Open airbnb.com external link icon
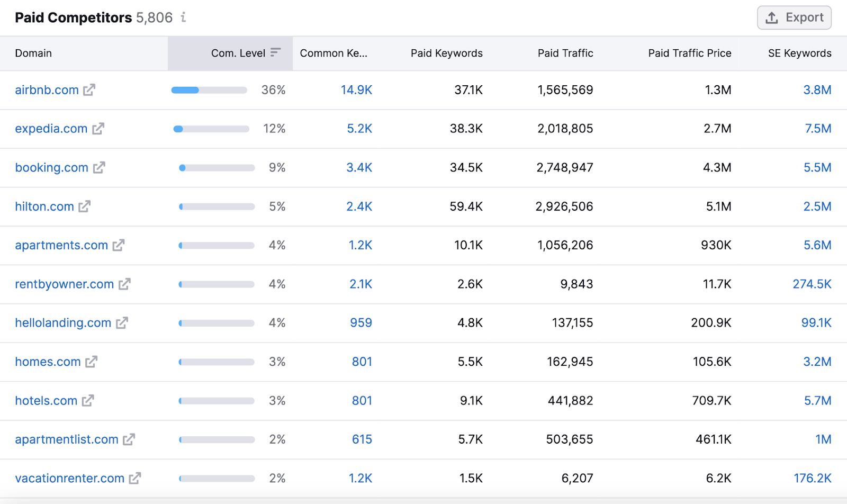This screenshot has height=504, width=847. pyautogui.click(x=89, y=90)
